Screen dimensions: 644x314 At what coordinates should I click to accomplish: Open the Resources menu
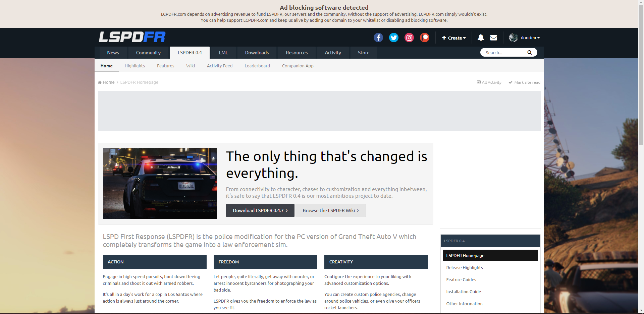click(297, 53)
